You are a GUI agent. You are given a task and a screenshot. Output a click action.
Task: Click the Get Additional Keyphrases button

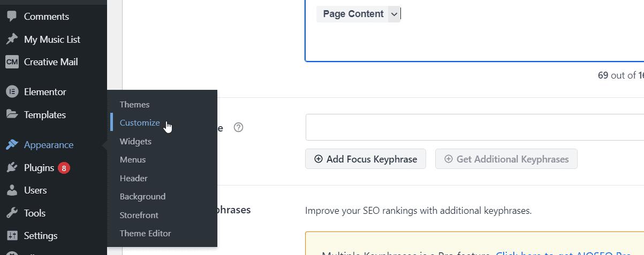[506, 159]
